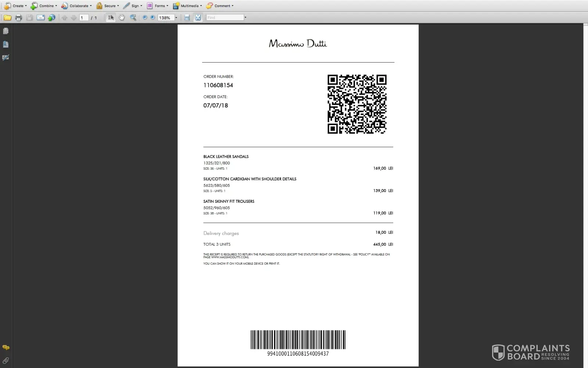Click the price 169,00 LEI
Viewport: 588px width, 368px height.
point(383,169)
